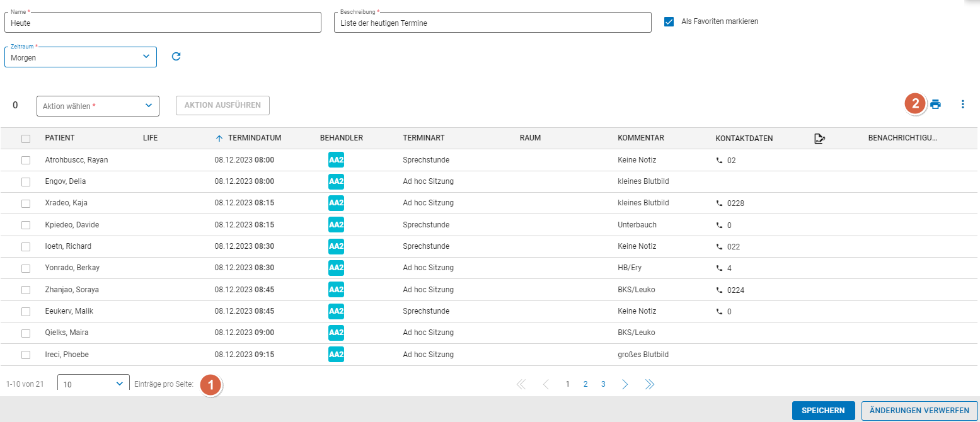This screenshot has width=980, height=422.
Task: Go to page 3
Action: click(x=603, y=384)
